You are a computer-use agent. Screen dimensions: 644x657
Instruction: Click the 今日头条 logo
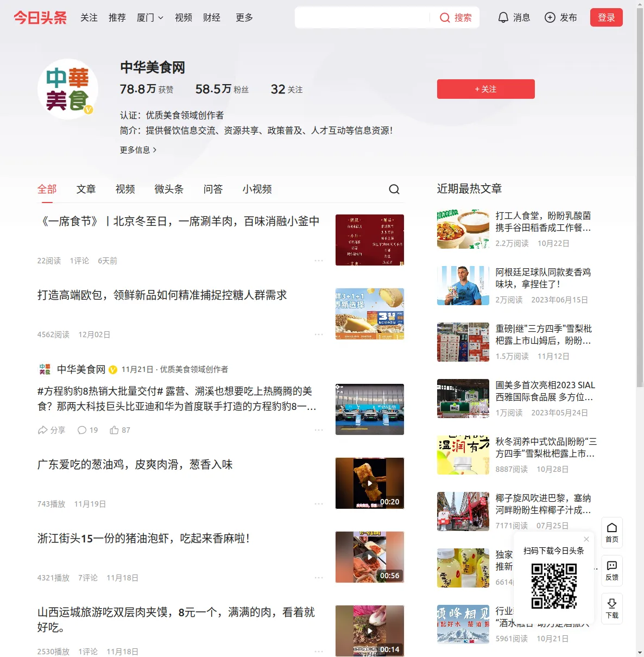[40, 17]
